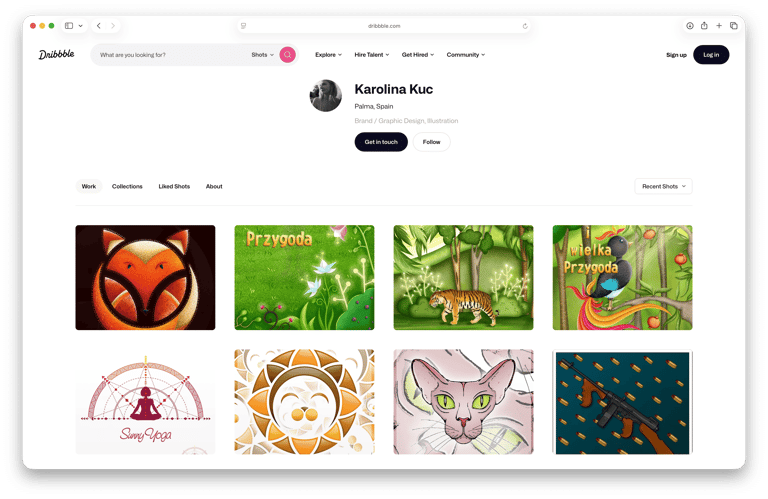
Task: Open the Recent Shots sort dropdown
Action: coord(663,186)
